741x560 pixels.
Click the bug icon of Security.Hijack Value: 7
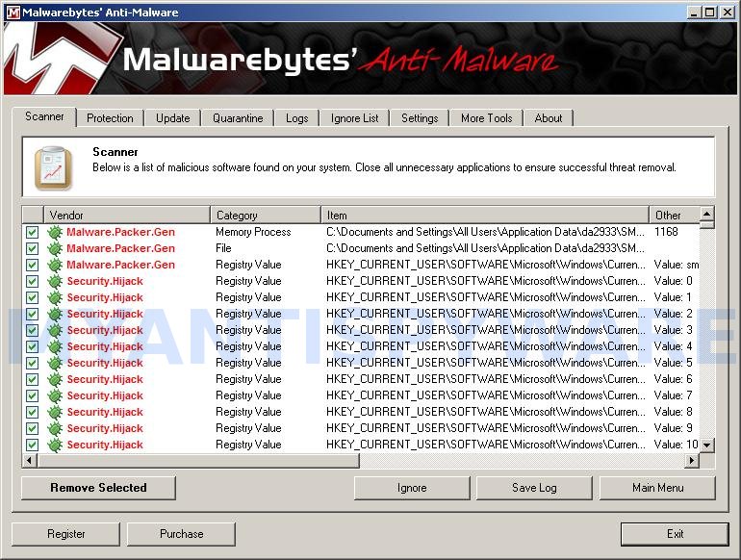click(55, 395)
